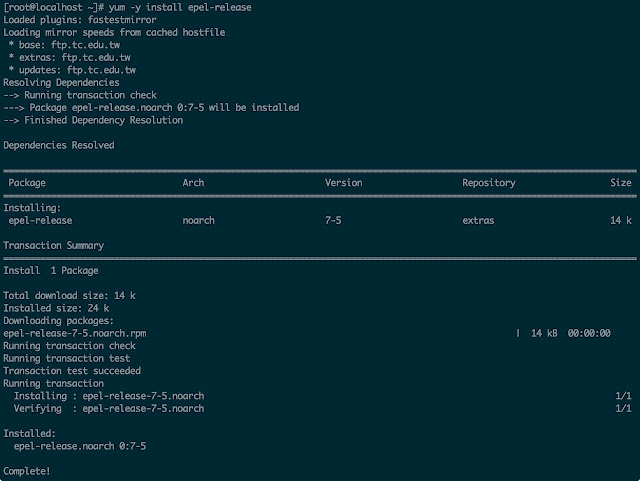Click 'epel-release-7-5.noarch.rpm' file name
Screen dimensions: 640x481
click(x=75, y=334)
